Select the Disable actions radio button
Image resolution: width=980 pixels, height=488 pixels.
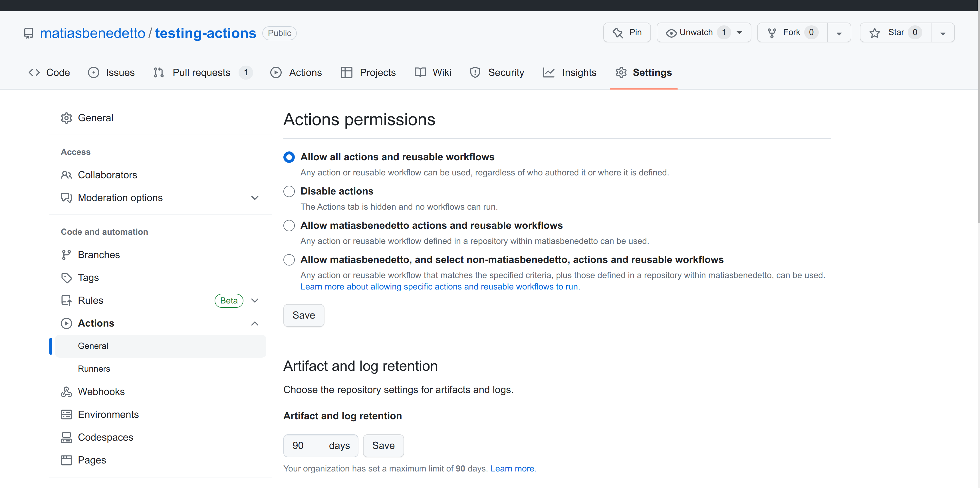pos(289,191)
